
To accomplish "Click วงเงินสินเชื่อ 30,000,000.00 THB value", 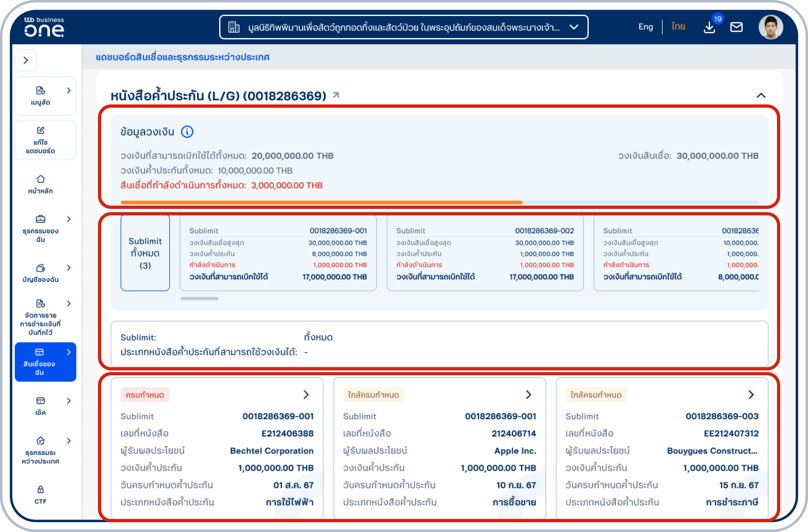I will (717, 156).
